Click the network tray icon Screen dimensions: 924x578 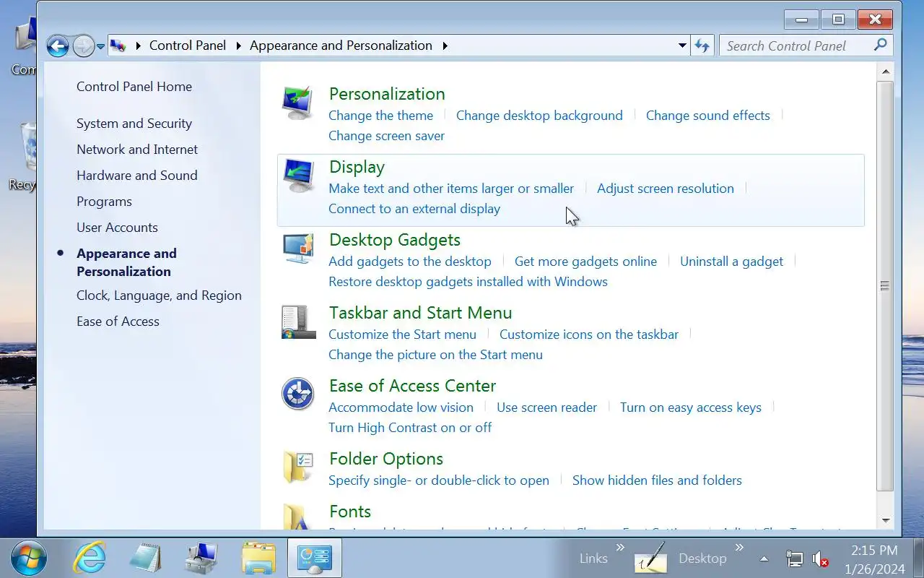(x=794, y=558)
